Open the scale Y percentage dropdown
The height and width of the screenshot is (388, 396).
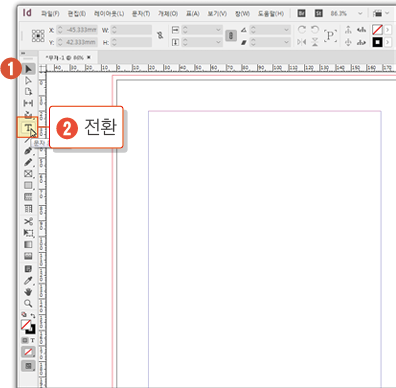click(218, 42)
